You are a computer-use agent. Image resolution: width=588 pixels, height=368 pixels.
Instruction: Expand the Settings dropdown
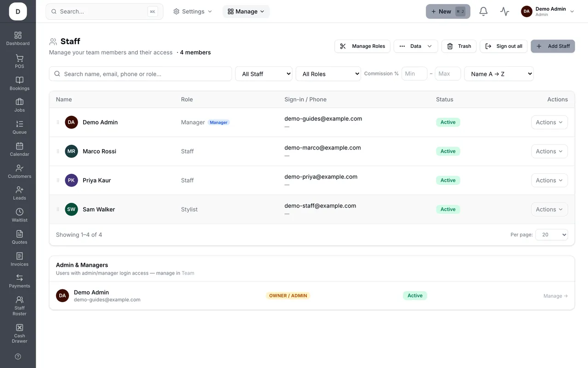pyautogui.click(x=192, y=11)
